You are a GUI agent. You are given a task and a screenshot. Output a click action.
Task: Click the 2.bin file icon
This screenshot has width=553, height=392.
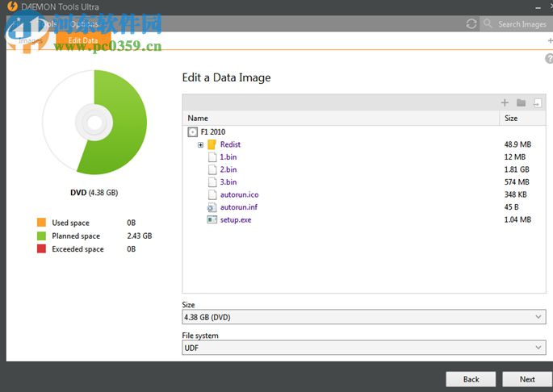click(212, 169)
